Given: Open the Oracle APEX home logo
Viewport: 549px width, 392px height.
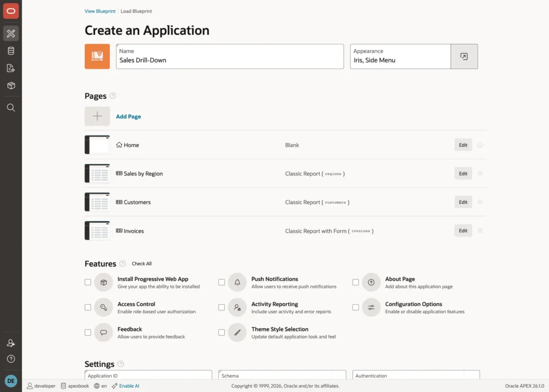Looking at the screenshot, I should (x=11, y=11).
